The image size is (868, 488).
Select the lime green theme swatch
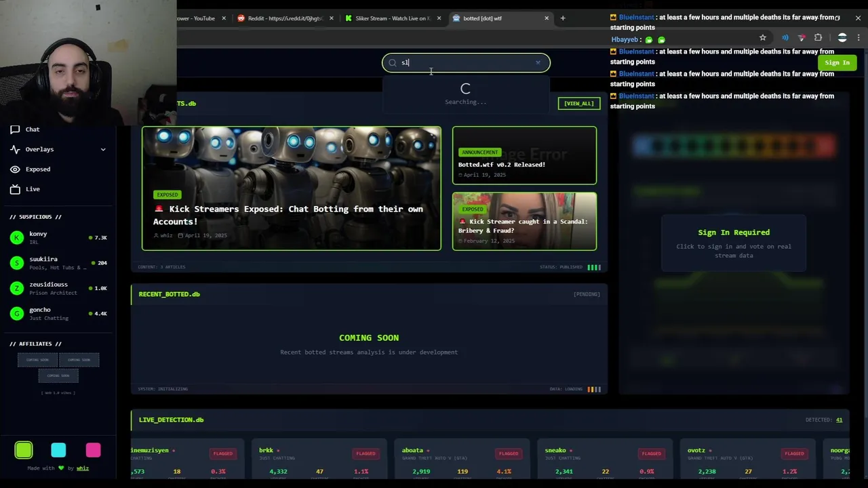point(24,450)
